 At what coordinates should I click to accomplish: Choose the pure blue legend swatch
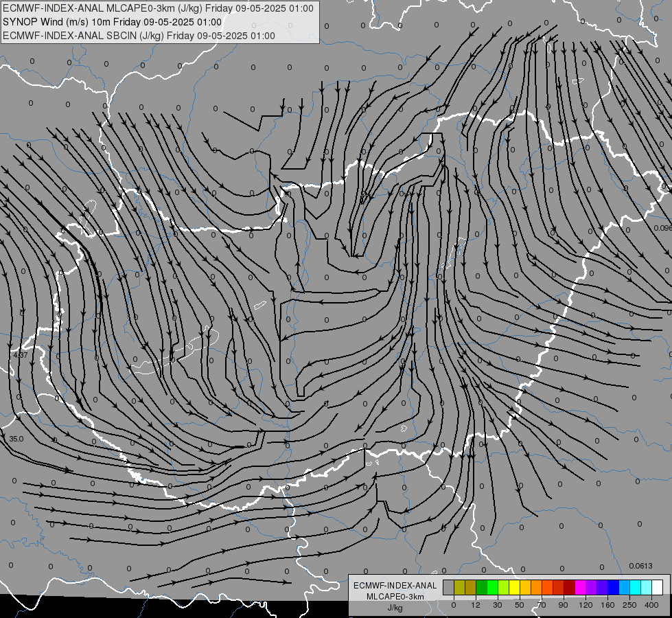pyautogui.click(x=613, y=587)
